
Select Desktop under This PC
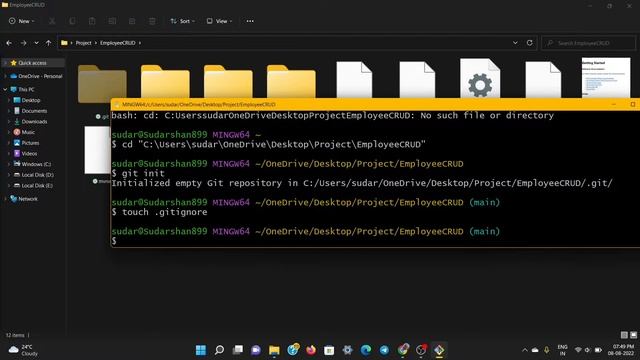click(x=31, y=100)
